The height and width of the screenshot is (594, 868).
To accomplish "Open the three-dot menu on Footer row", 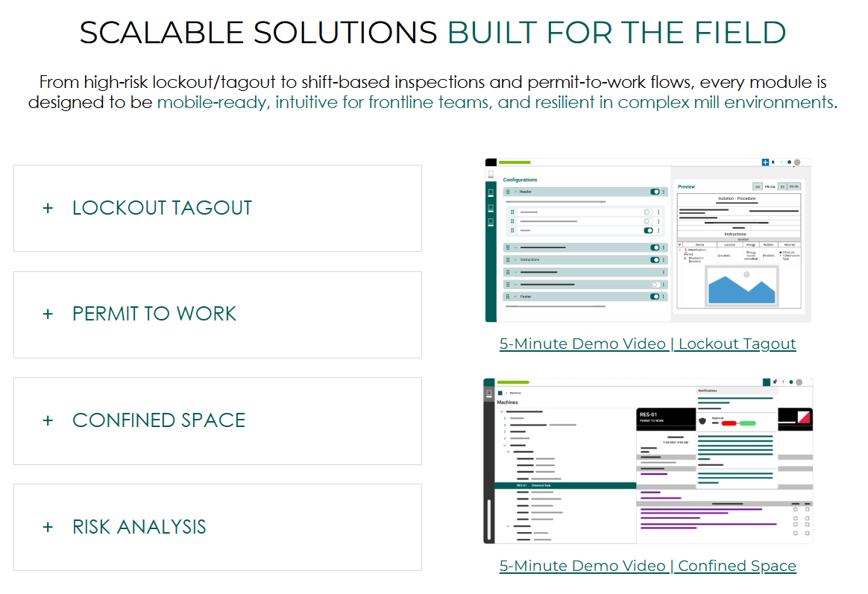I will (663, 297).
